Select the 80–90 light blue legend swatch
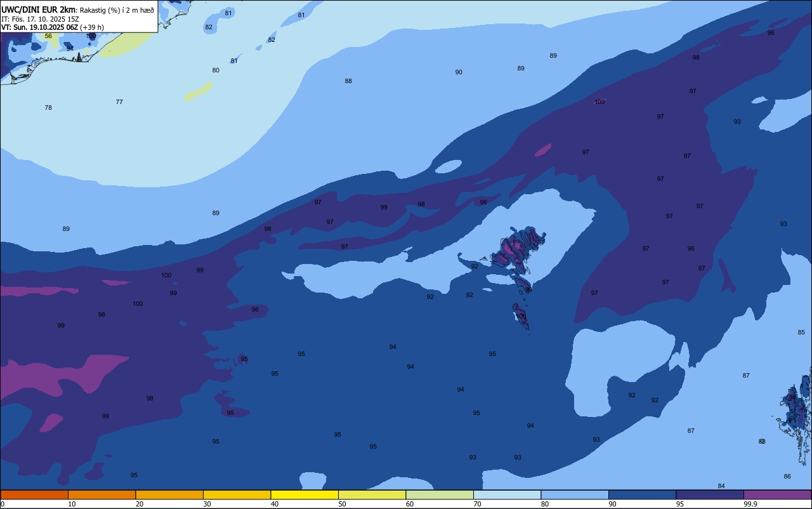This screenshot has height=509, width=812. 575,494
